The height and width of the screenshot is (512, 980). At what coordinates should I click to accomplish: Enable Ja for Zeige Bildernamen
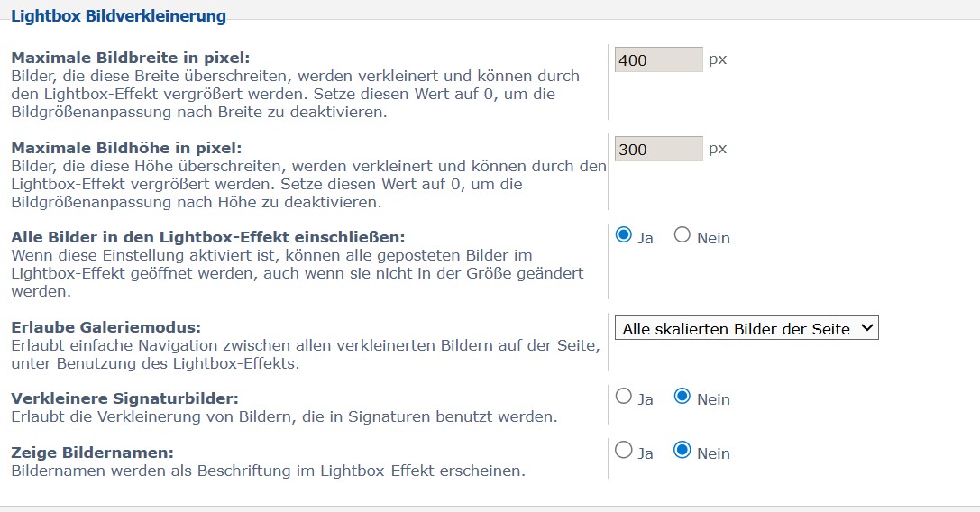(623, 451)
